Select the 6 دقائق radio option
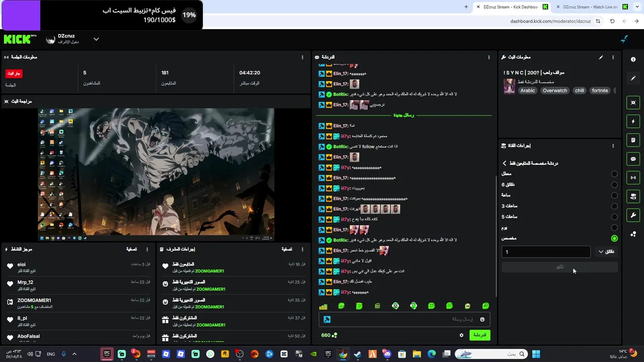The width and height of the screenshot is (644, 362). point(614,185)
